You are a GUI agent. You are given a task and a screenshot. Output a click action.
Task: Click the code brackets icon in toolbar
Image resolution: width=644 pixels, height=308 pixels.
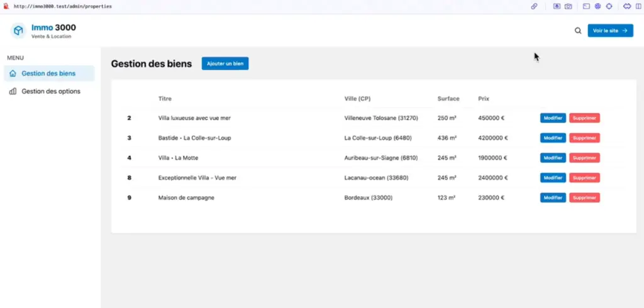(627, 6)
